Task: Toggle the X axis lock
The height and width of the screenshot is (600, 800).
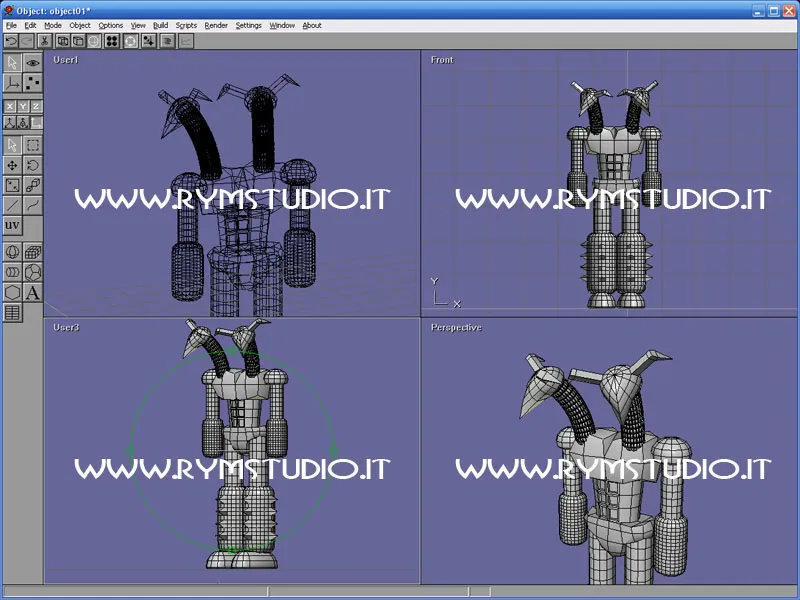Action: coord(10,106)
